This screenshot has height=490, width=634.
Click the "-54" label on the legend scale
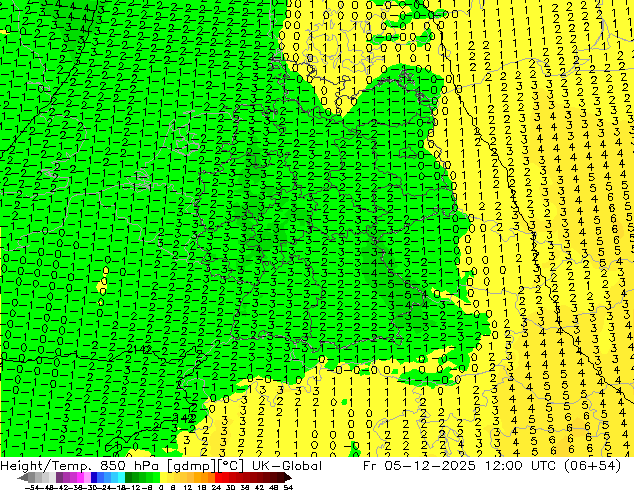click(31, 488)
